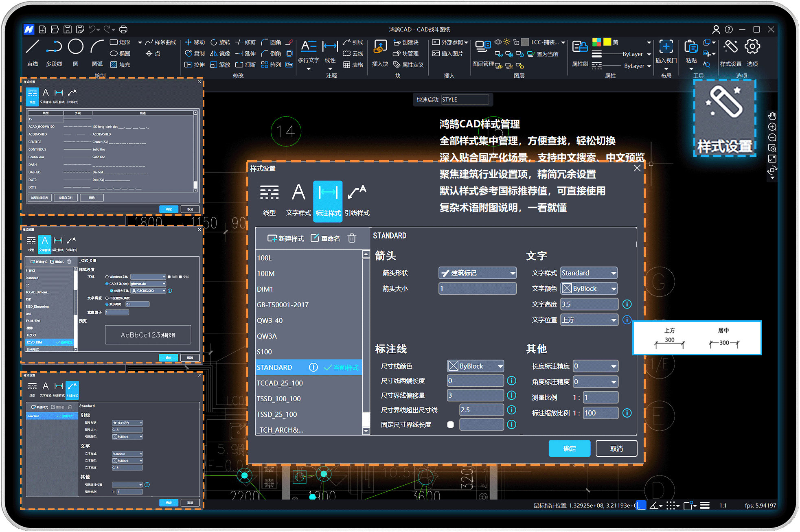Choose the 移动 move command
Viewport: 800px width, 532px height.
(x=195, y=42)
